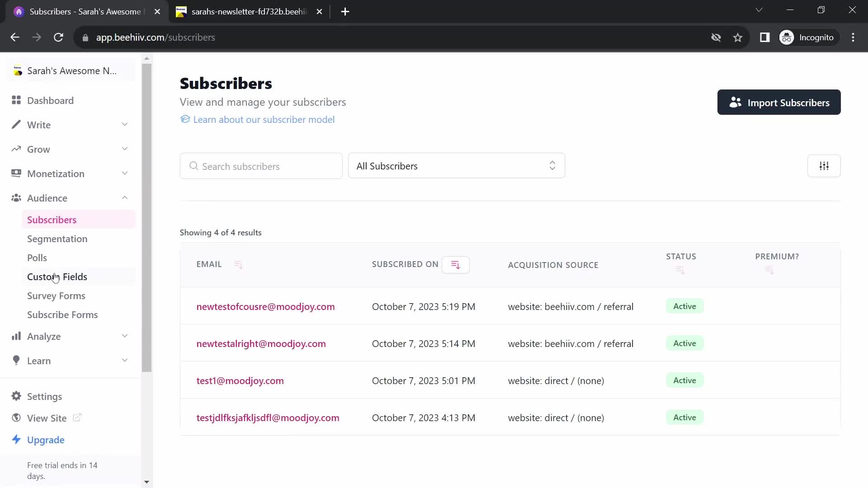Click the grid/column layout icon

click(825, 166)
